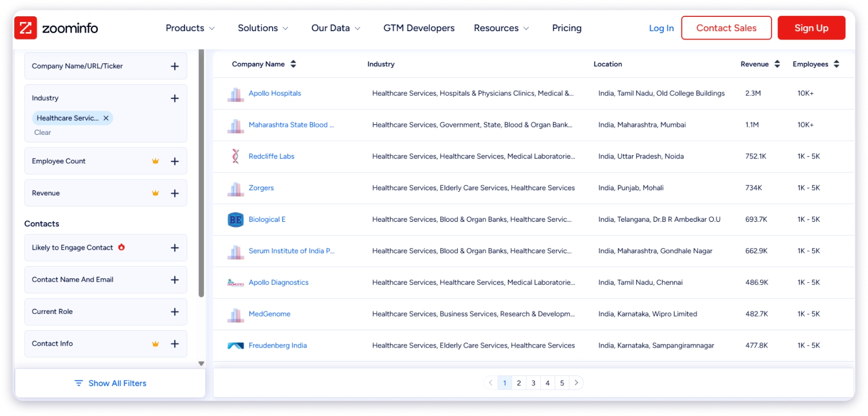Click the Maharashtra State Blood logo icon
Image resolution: width=868 pixels, height=416 pixels.
(235, 126)
